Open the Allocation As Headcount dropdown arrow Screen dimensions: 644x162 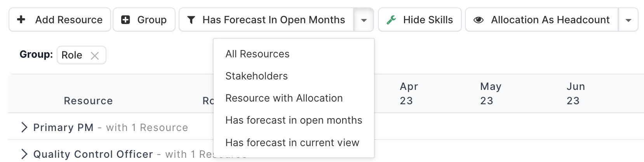pyautogui.click(x=628, y=20)
